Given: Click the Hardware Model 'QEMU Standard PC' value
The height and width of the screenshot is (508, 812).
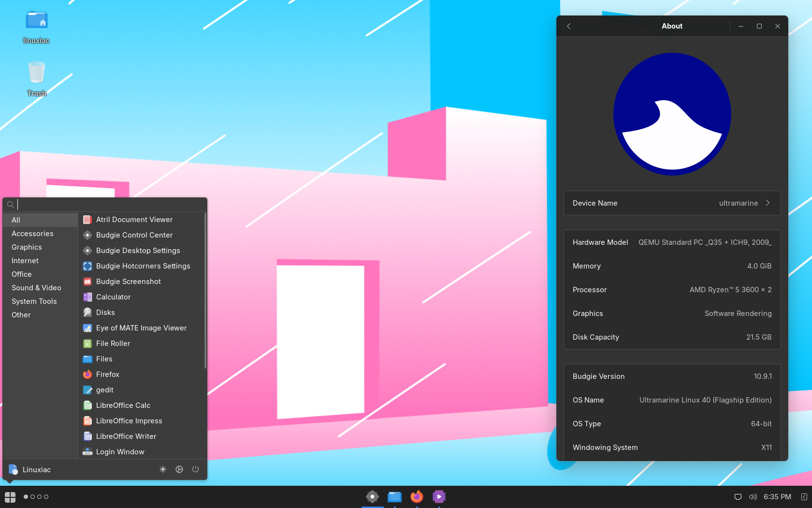Looking at the screenshot, I should [705, 242].
